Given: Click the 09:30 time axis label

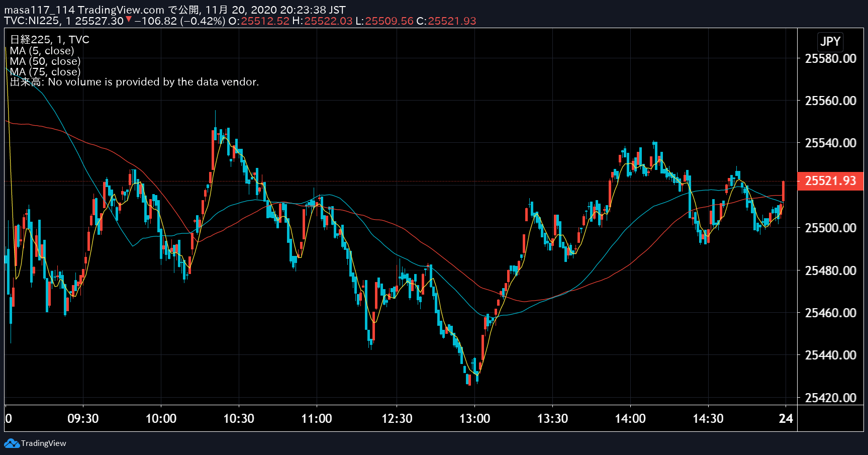Looking at the screenshot, I should pyautogui.click(x=83, y=418).
